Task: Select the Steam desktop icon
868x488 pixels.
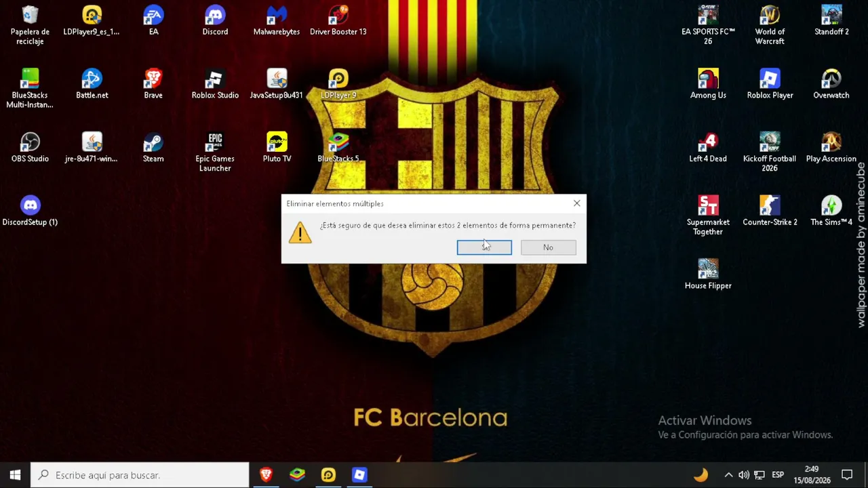Action: [x=153, y=148]
